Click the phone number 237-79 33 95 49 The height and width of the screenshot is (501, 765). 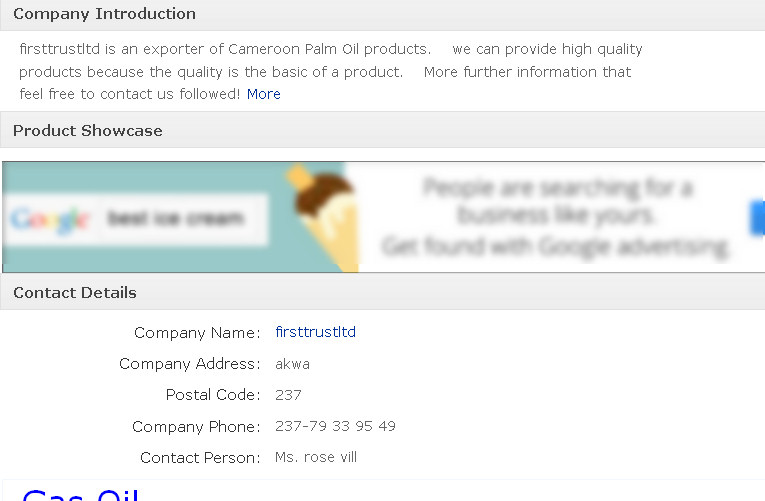335,426
